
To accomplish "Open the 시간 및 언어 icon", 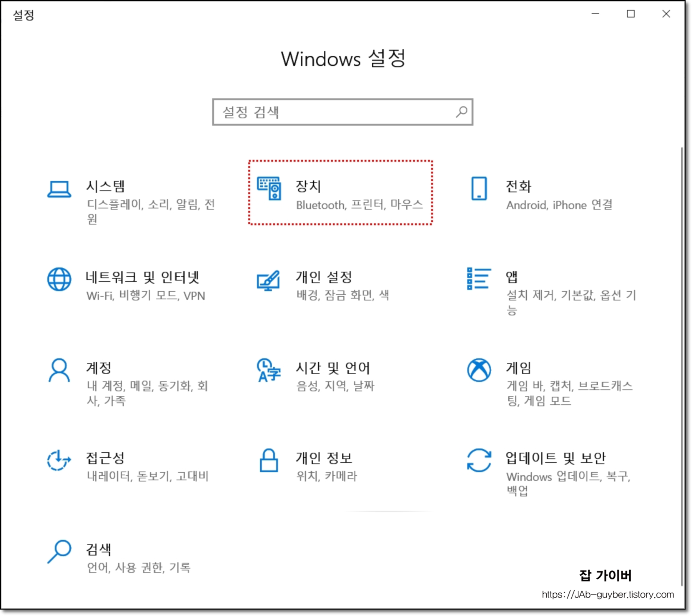I will pyautogui.click(x=269, y=370).
